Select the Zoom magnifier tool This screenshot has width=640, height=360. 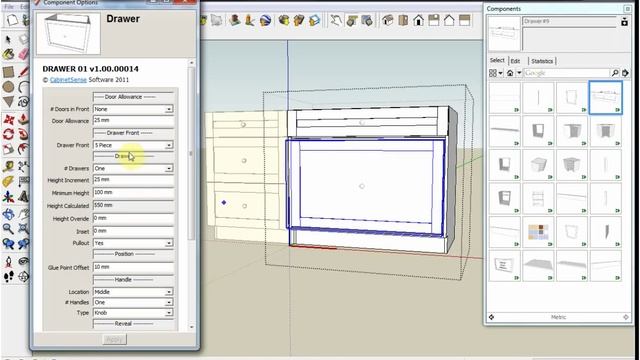coord(8,229)
